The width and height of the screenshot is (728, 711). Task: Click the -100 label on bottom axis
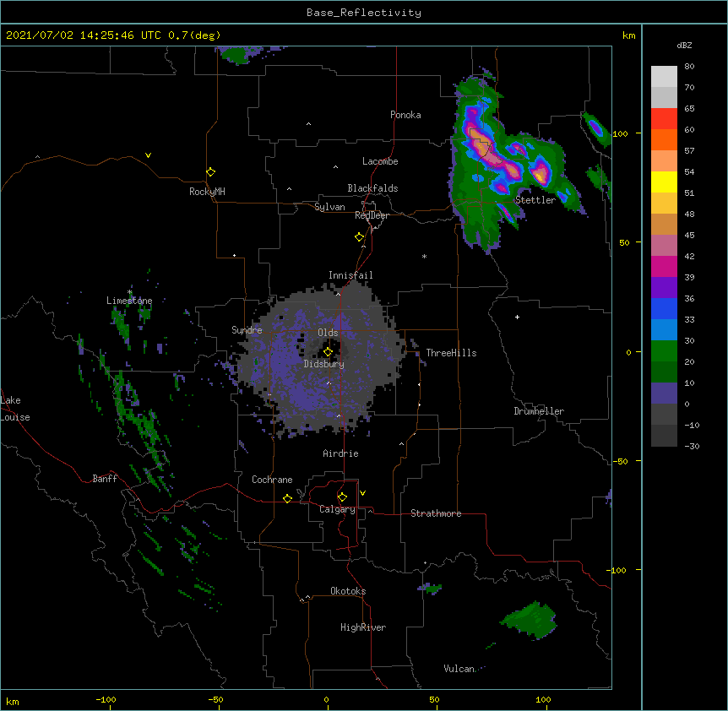click(x=106, y=699)
